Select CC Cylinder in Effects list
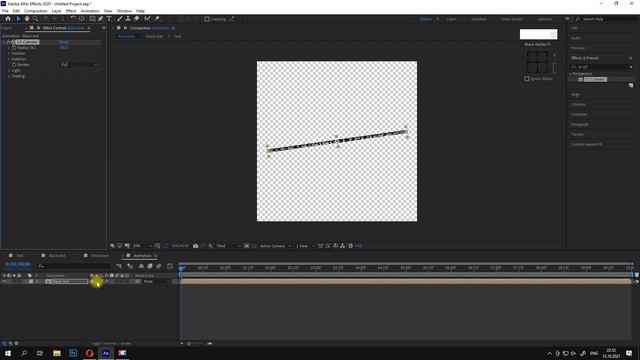This screenshot has width=640, height=360. tap(595, 79)
